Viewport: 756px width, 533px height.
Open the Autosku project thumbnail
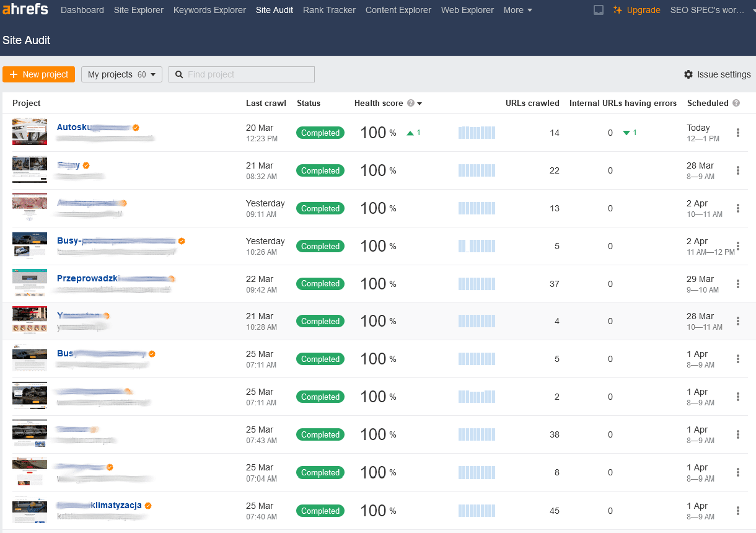(30, 132)
